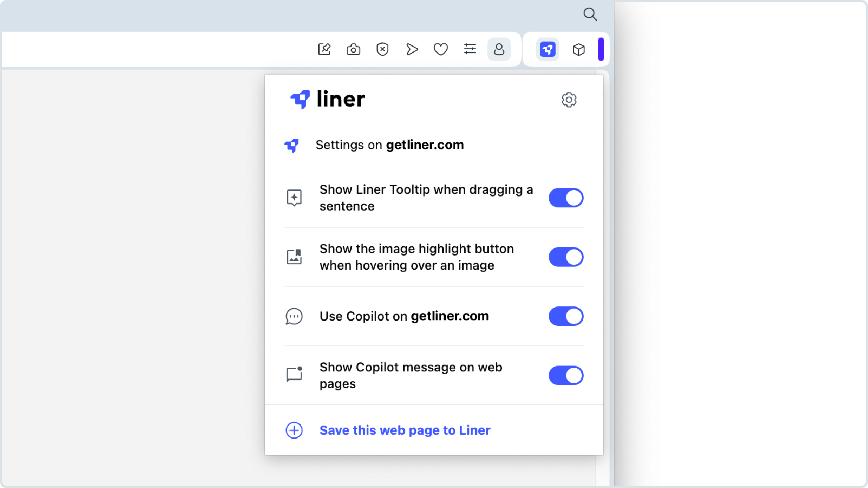868x488 pixels.
Task: Open the ad blocker shield icon
Action: (x=382, y=49)
